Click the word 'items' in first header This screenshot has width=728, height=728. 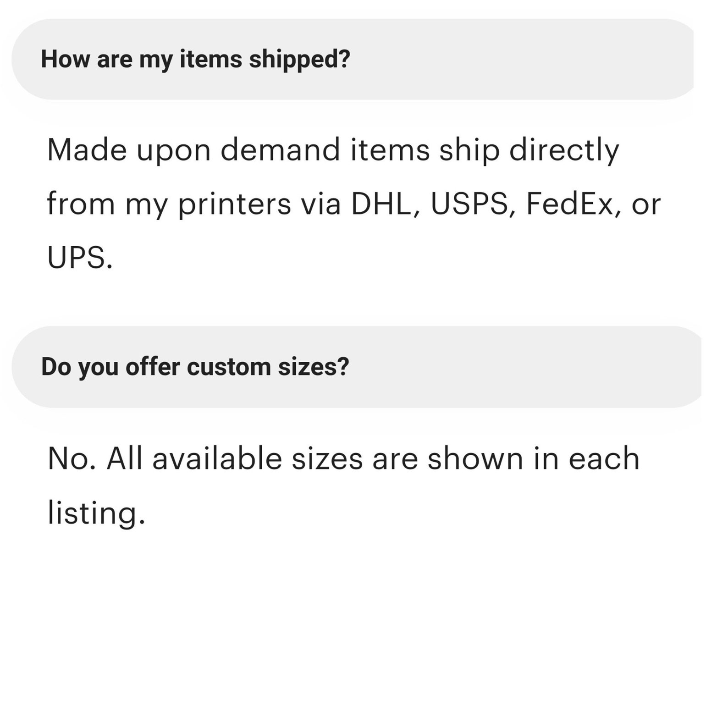pyautogui.click(x=210, y=59)
